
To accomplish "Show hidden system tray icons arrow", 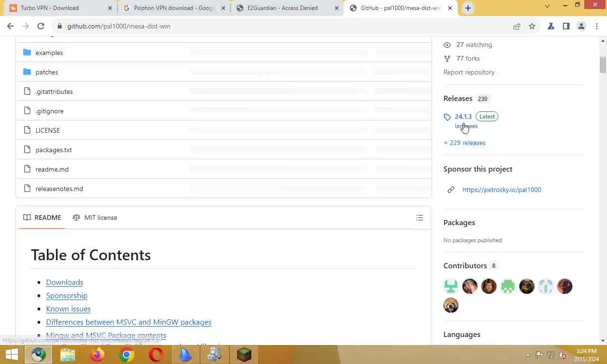I will (x=528, y=355).
